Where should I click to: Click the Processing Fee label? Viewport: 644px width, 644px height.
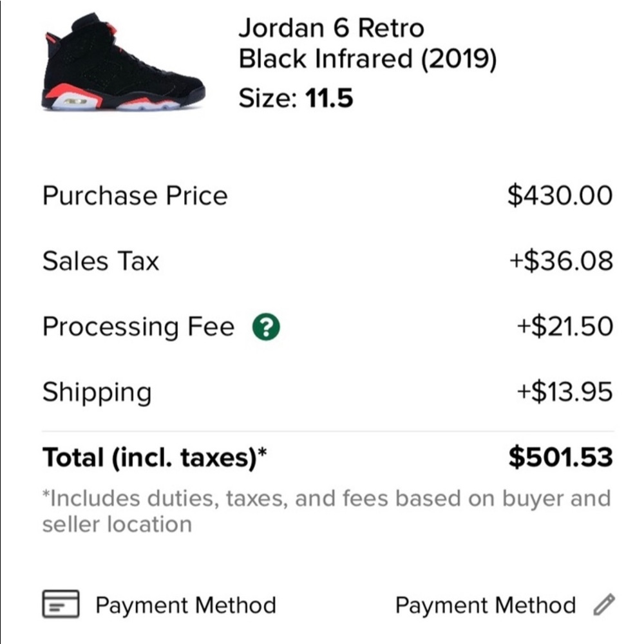140,327
